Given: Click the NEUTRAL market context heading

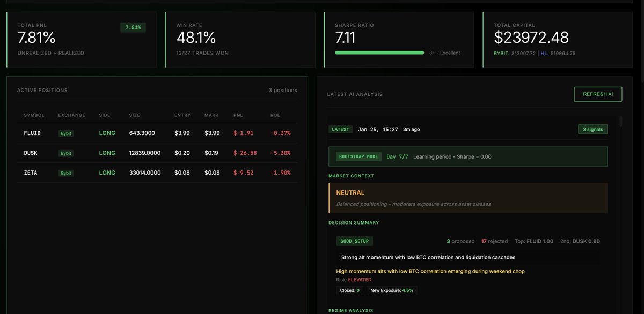Looking at the screenshot, I should [350, 192].
